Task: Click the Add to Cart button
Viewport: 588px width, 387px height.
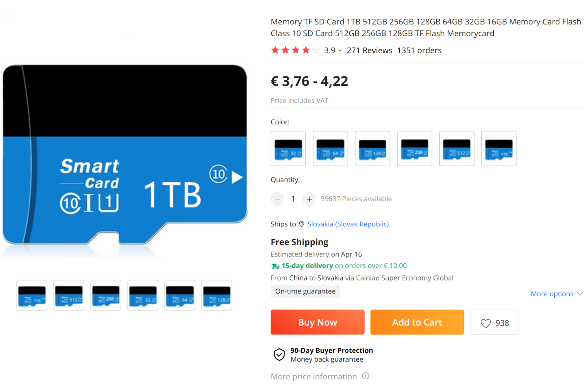Action: [x=417, y=322]
